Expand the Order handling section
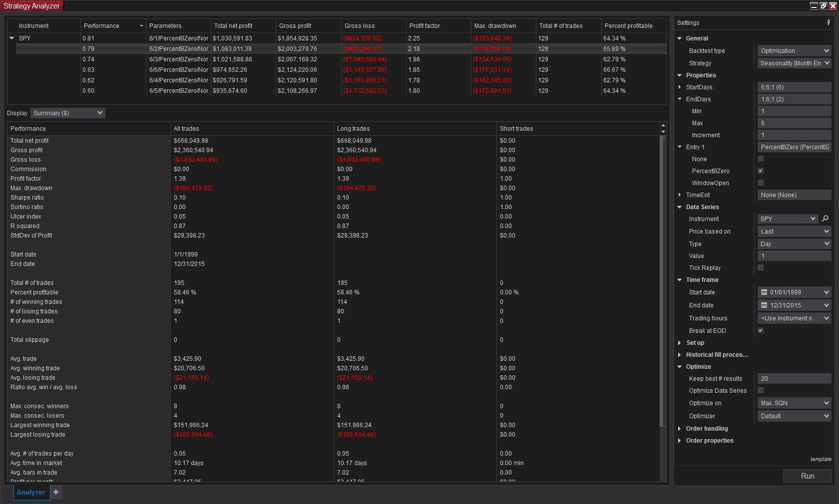 click(x=680, y=429)
